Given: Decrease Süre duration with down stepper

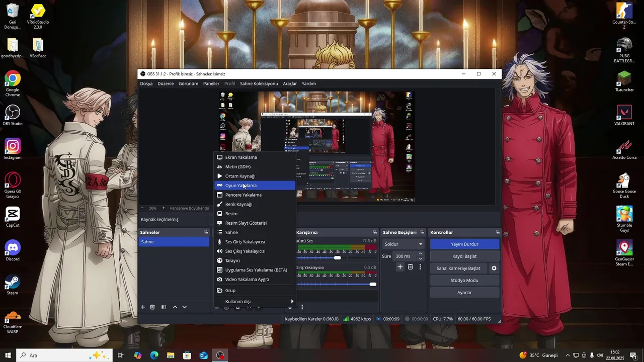Looking at the screenshot, I should tap(421, 258).
